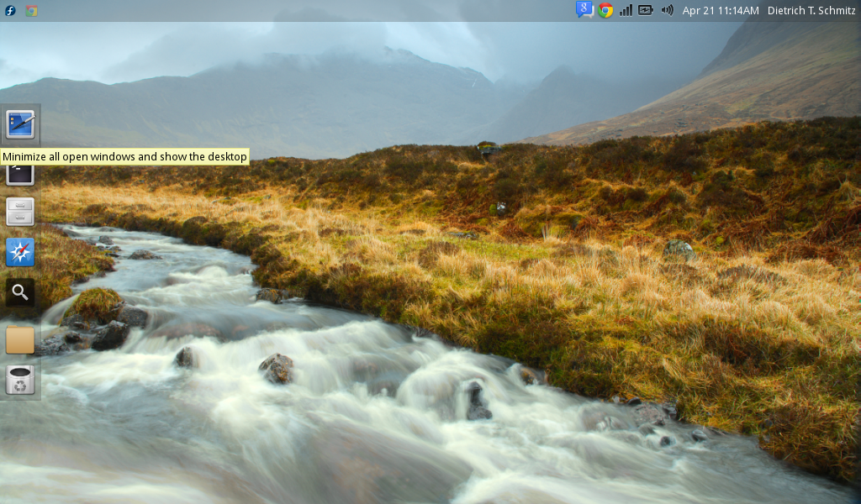Open the Trash recycle bin
Screen dimensions: 861x504
[20, 380]
